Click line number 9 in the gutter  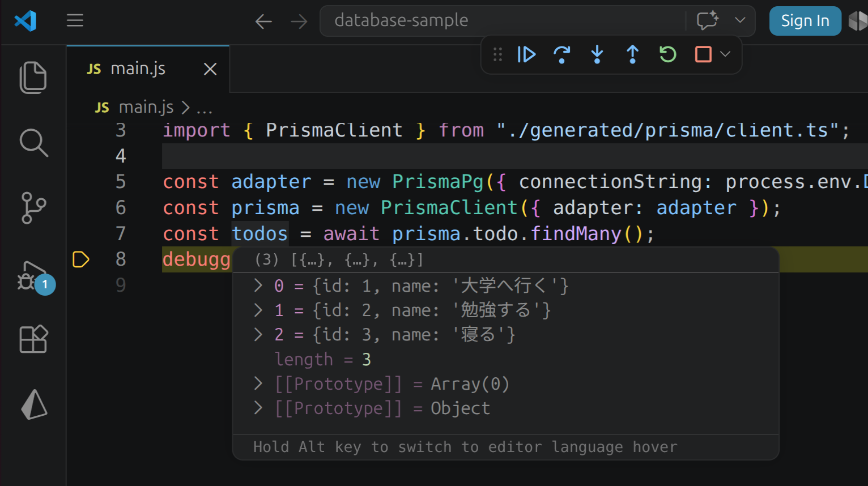tap(121, 284)
